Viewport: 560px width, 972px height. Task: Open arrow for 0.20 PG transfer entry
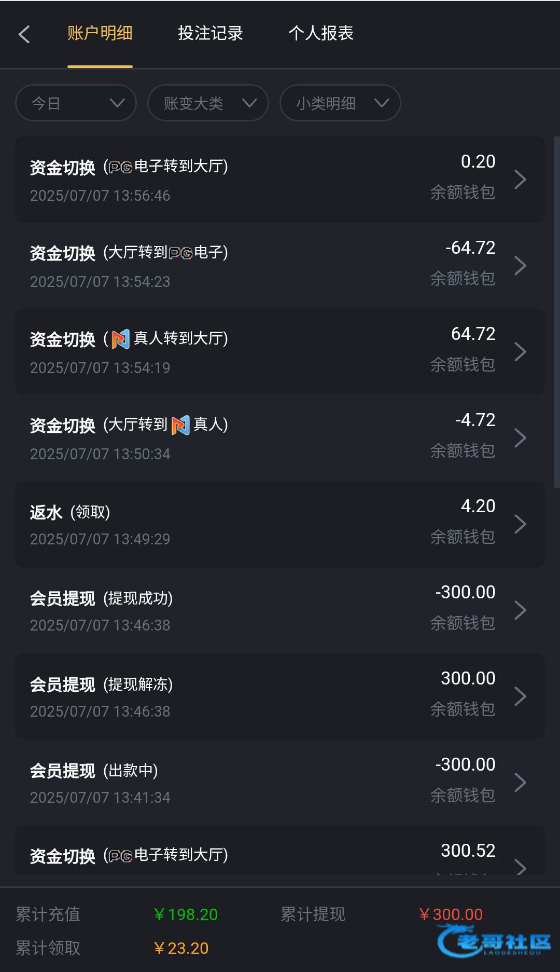coord(520,180)
